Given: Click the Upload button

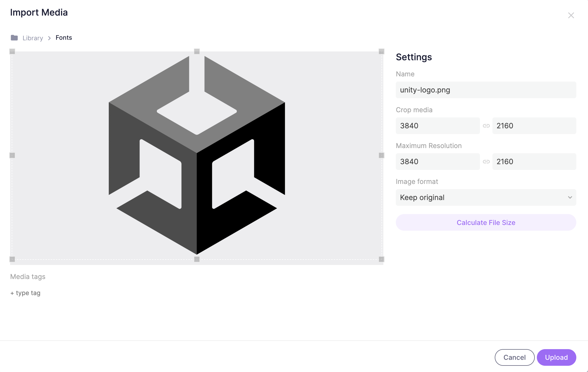Looking at the screenshot, I should point(556,357).
